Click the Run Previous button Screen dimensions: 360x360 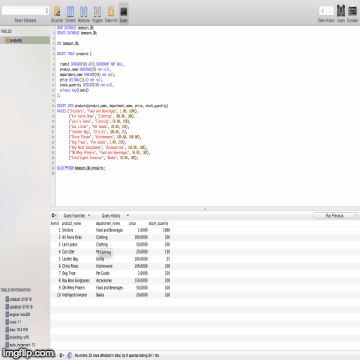[x=336, y=216]
